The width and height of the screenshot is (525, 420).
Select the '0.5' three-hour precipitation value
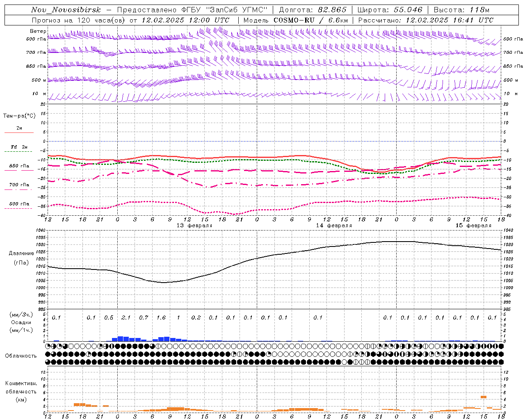(x=109, y=317)
